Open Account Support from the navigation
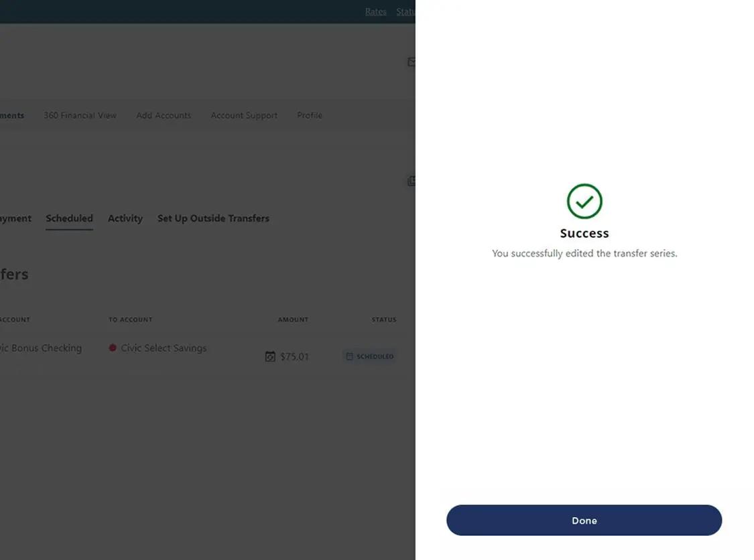This screenshot has height=560, width=754. 244,115
